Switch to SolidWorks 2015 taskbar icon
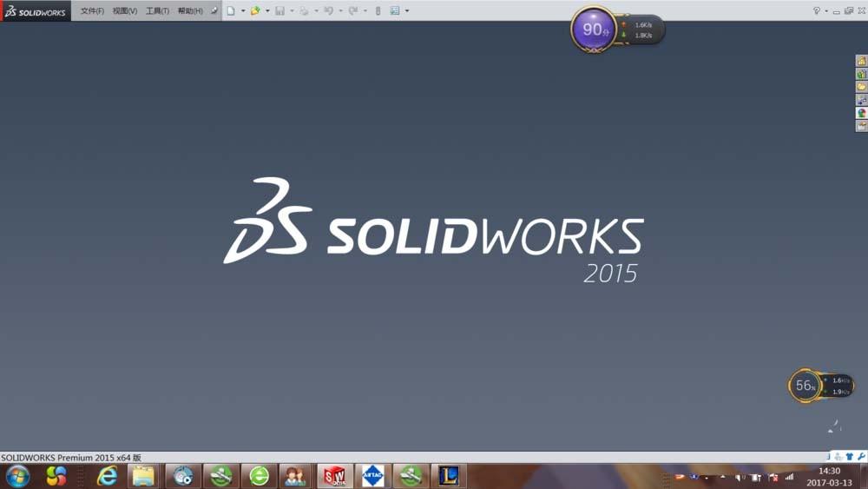This screenshot has height=489, width=868. coord(334,476)
